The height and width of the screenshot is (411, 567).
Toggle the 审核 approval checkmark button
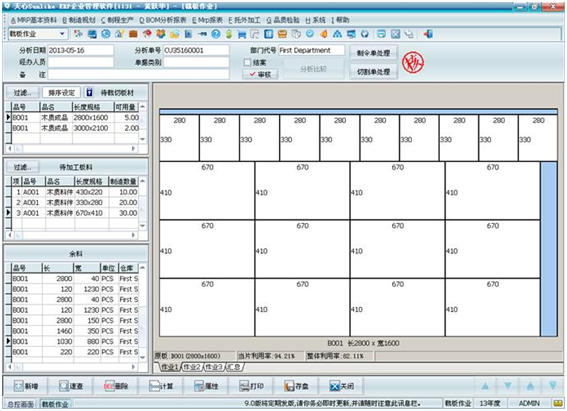click(x=260, y=74)
